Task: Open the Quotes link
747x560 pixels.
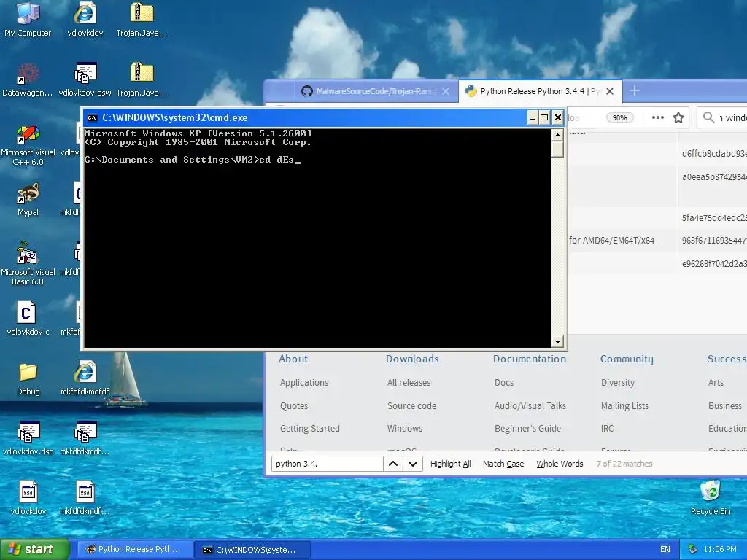Action: tap(294, 405)
